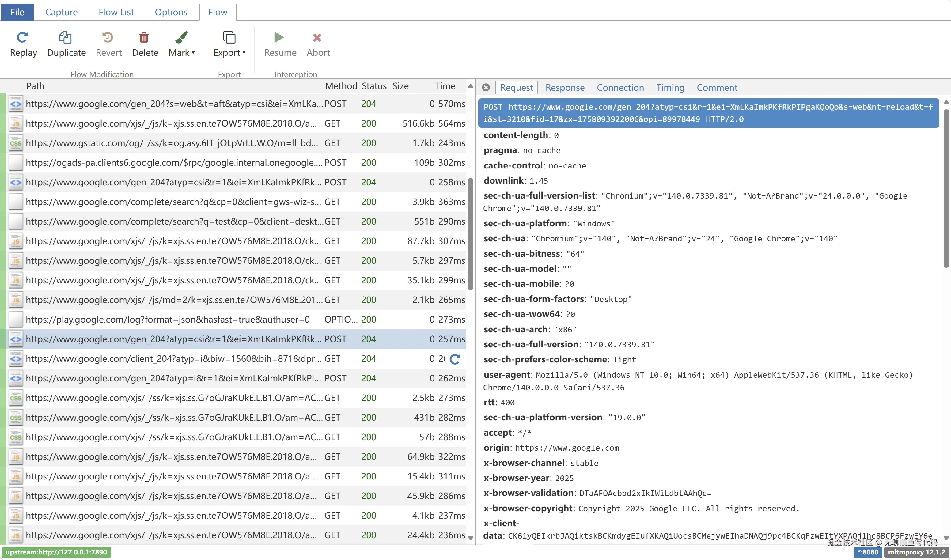Open the File menu
This screenshot has width=951, height=560.
coord(17,12)
